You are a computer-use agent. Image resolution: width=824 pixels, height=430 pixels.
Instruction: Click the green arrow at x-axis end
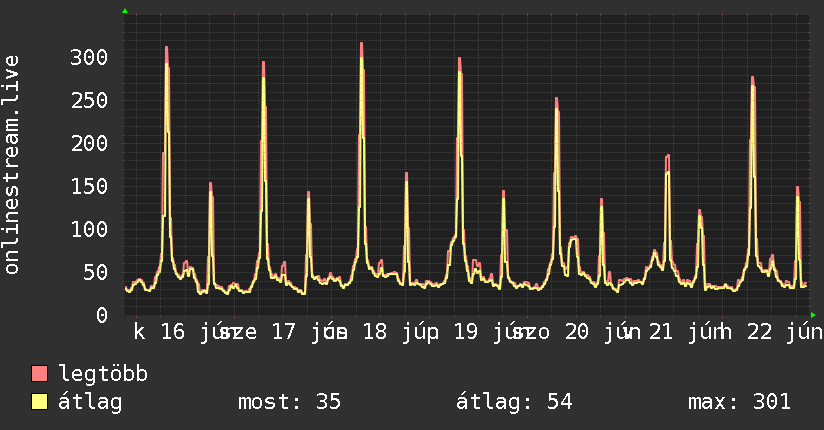[x=813, y=315]
